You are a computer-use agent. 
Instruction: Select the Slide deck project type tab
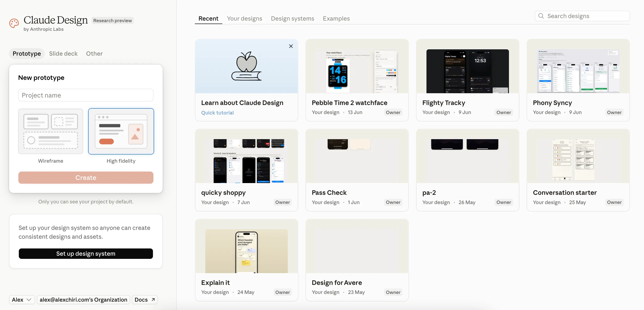[x=63, y=53]
